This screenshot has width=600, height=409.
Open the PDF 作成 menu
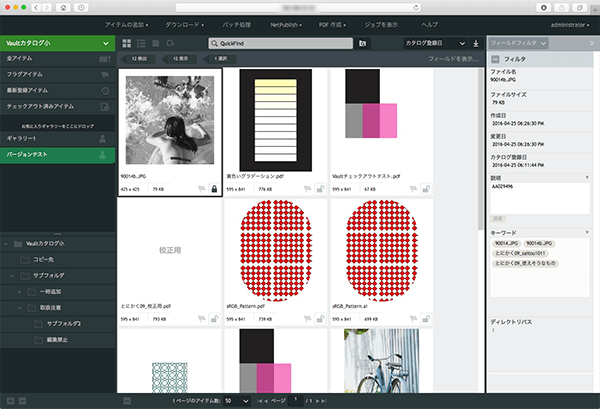pyautogui.click(x=332, y=25)
